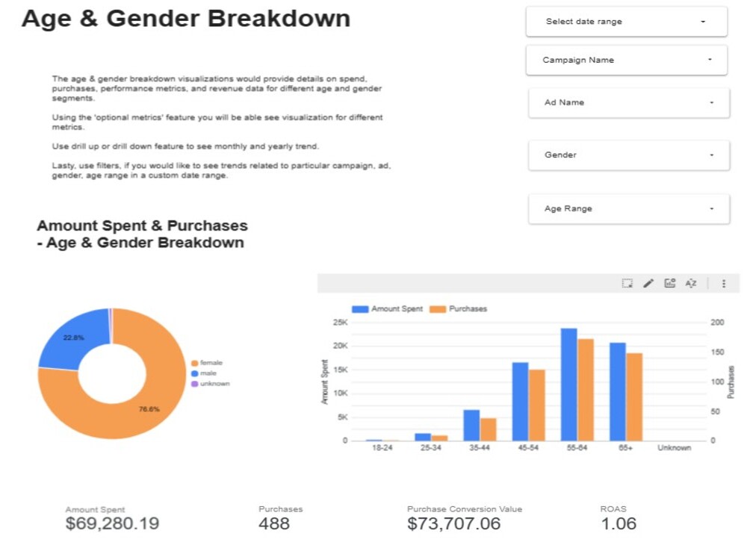The width and height of the screenshot is (747, 560).
Task: Click the AZ sort icon
Action: [691, 283]
